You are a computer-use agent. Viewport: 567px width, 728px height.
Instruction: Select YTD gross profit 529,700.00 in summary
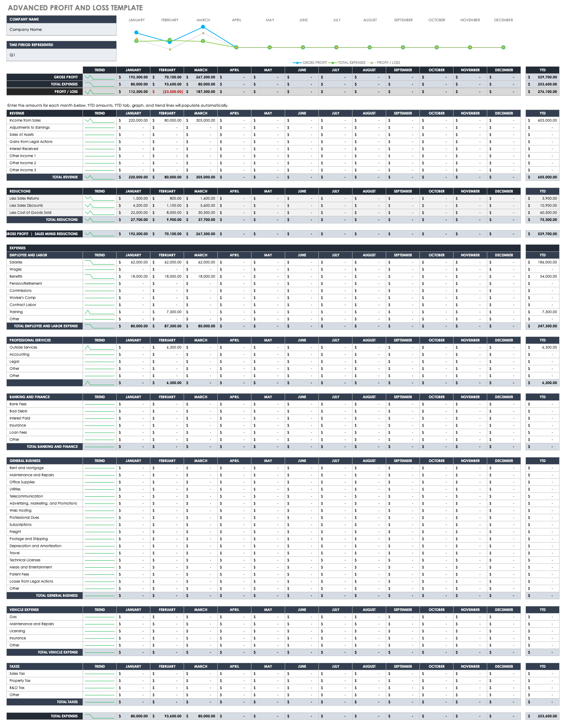(x=543, y=77)
